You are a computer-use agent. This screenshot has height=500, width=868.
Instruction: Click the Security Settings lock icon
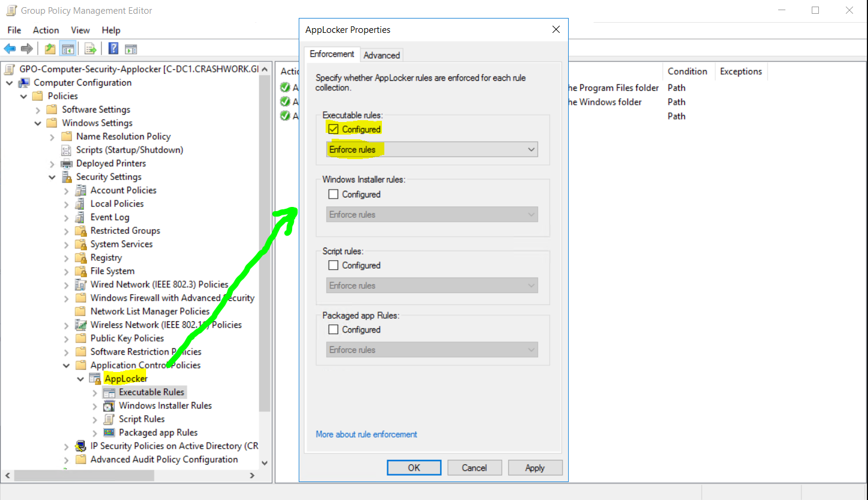(x=67, y=177)
